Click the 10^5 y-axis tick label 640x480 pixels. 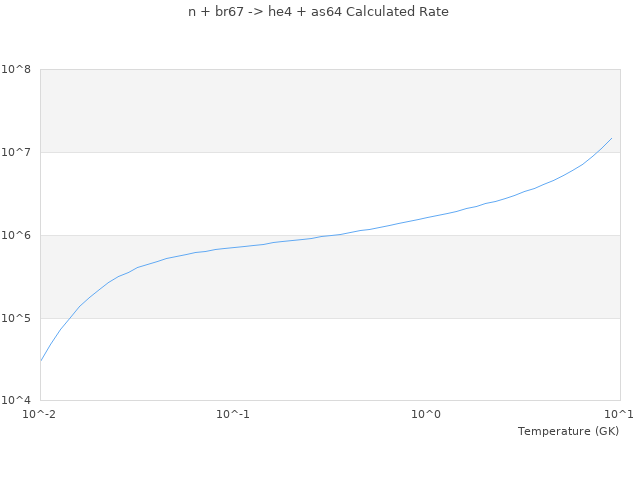pos(16,318)
